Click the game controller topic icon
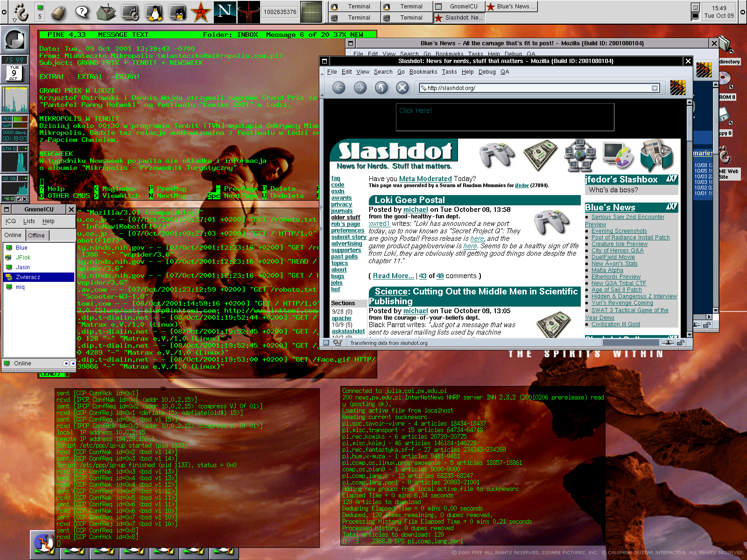747x560 pixels. coord(498,154)
